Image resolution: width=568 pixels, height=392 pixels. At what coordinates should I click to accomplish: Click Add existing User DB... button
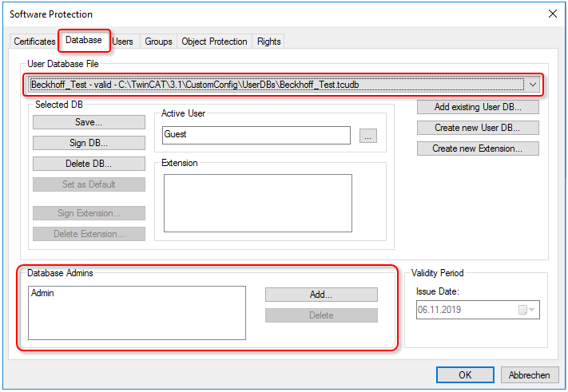click(478, 107)
